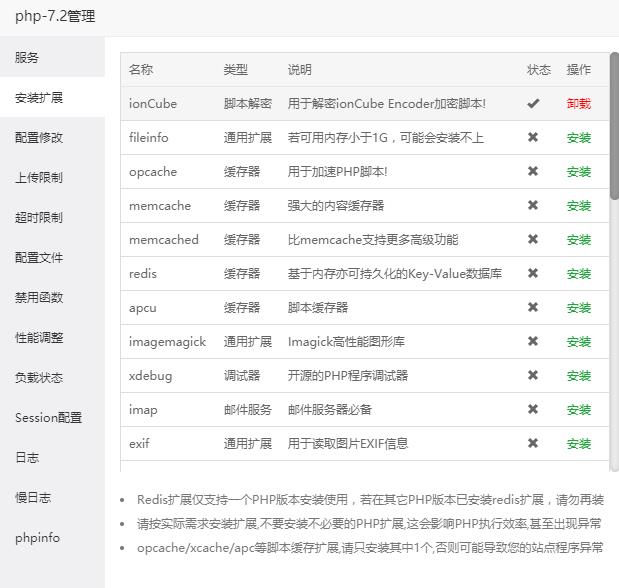Click the imap name cell

tap(143, 410)
